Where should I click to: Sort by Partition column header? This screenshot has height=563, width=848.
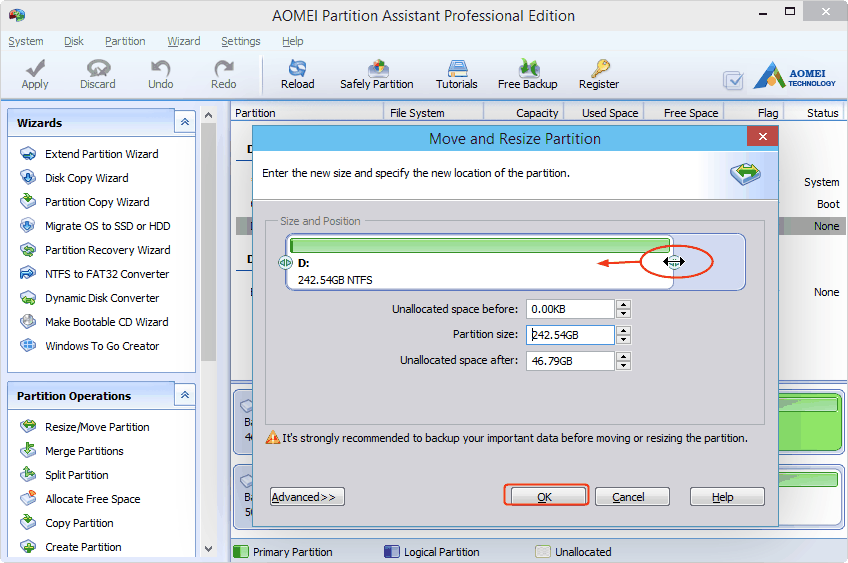[x=307, y=112]
